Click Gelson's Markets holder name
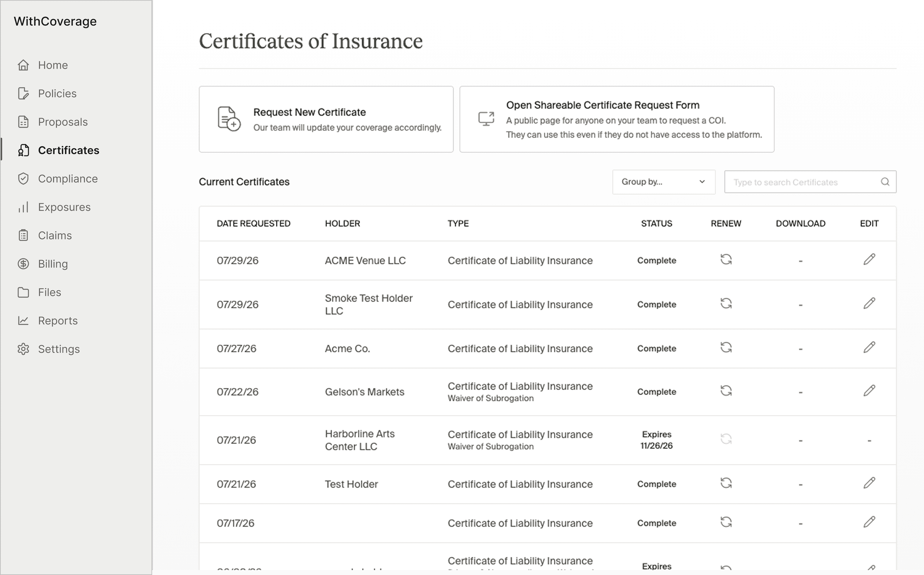This screenshot has width=924, height=575. [364, 392]
